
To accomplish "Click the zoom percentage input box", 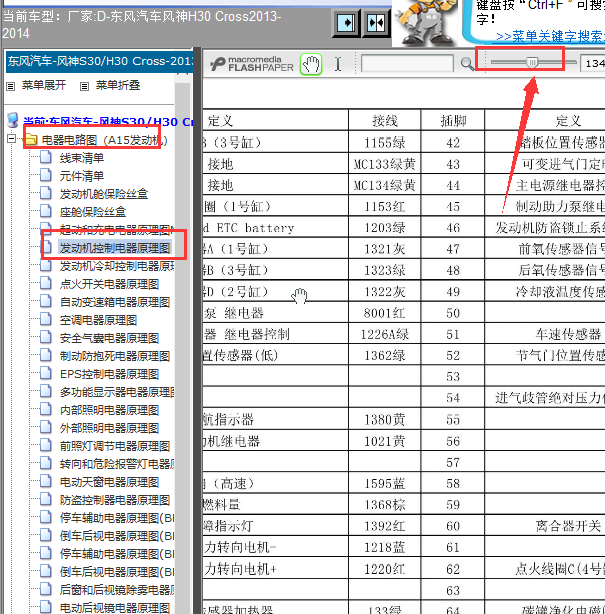I will [x=592, y=63].
